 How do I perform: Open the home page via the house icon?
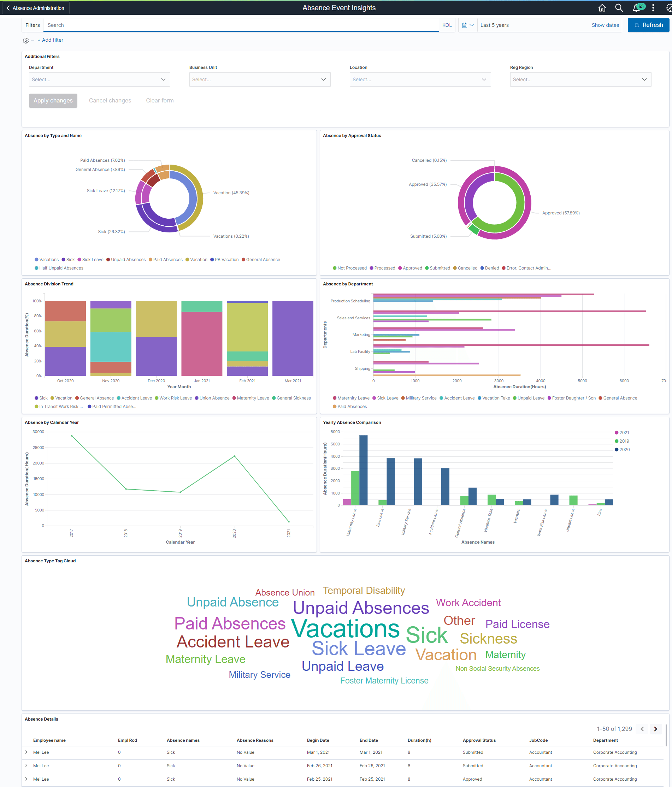pyautogui.click(x=602, y=8)
